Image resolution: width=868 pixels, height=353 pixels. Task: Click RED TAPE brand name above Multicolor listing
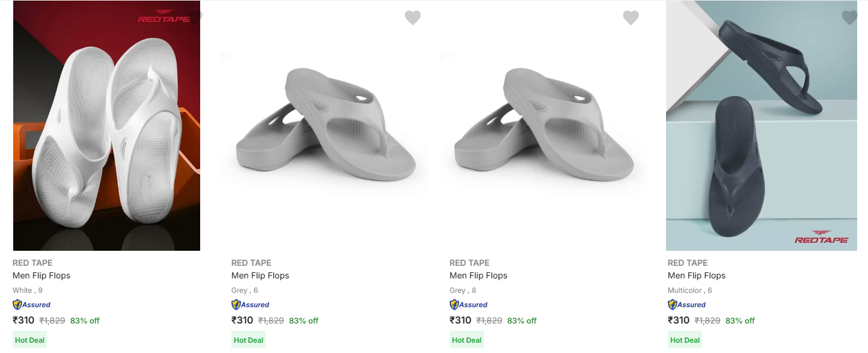[x=688, y=263]
